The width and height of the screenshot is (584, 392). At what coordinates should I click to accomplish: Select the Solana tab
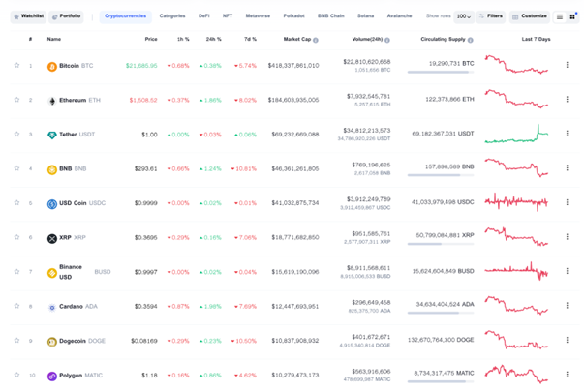(365, 16)
